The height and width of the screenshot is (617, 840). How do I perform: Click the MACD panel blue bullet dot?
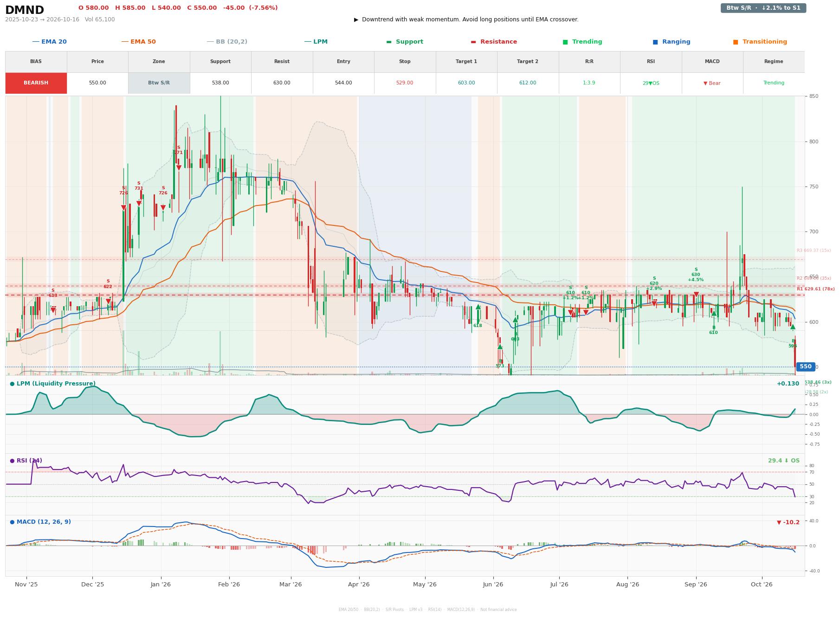[12, 522]
